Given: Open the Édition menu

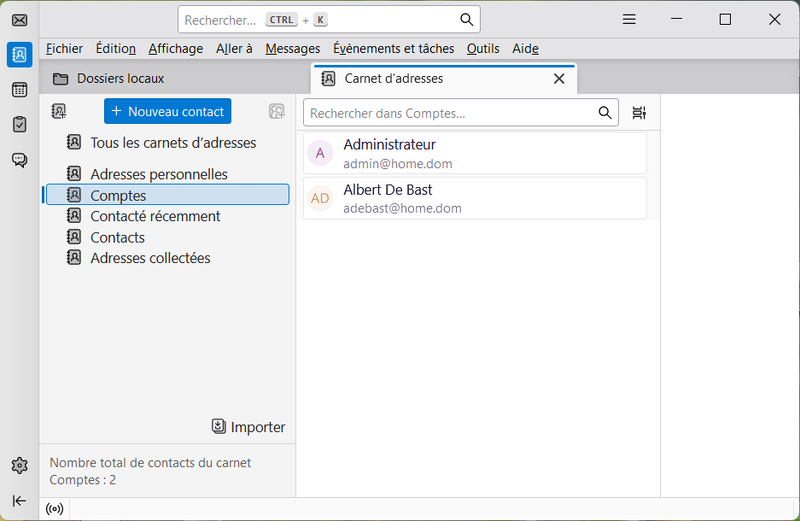Looking at the screenshot, I should point(116,48).
